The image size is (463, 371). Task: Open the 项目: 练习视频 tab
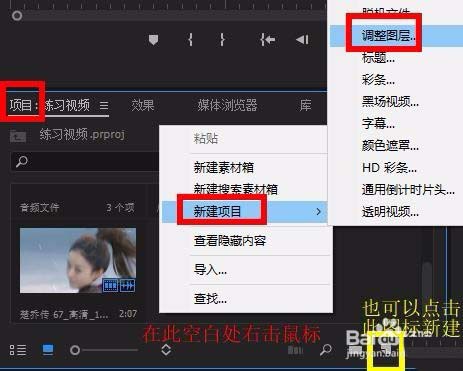point(50,105)
